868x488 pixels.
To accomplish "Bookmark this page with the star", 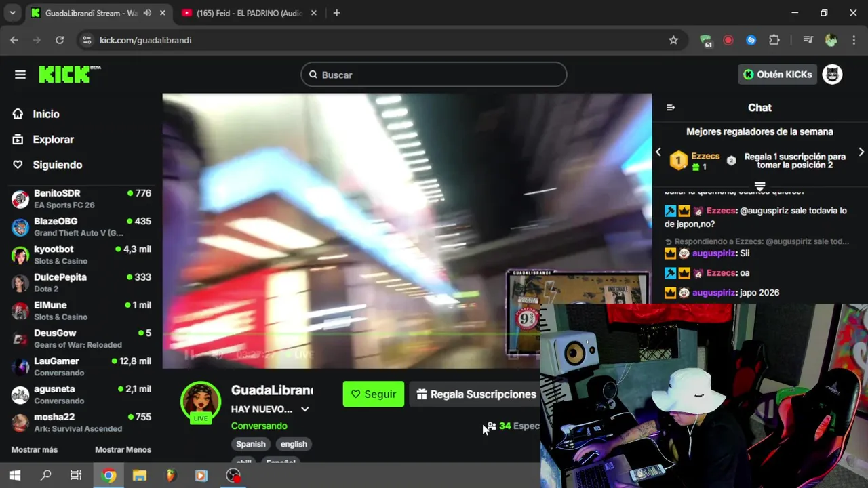I will pos(673,40).
